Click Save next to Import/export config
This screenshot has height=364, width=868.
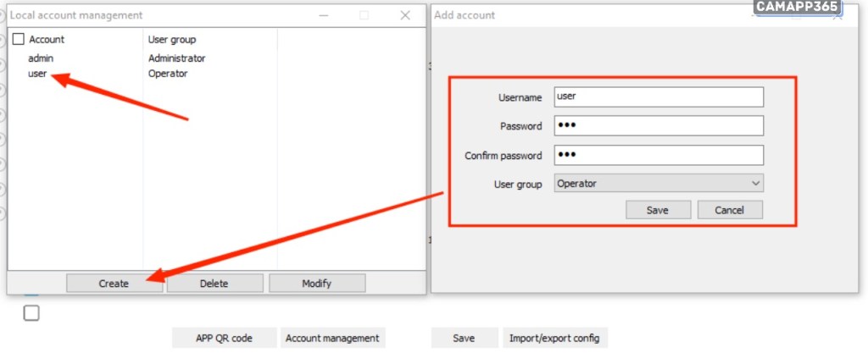pyautogui.click(x=464, y=338)
